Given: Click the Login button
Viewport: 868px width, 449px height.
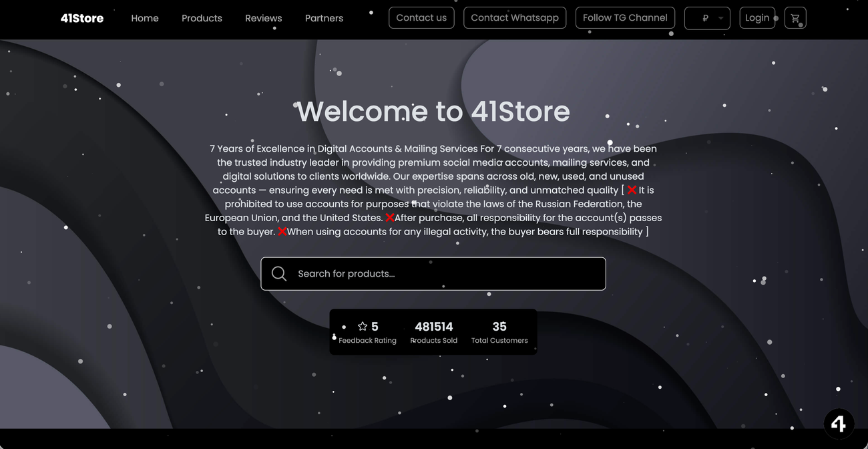Looking at the screenshot, I should tap(757, 18).
